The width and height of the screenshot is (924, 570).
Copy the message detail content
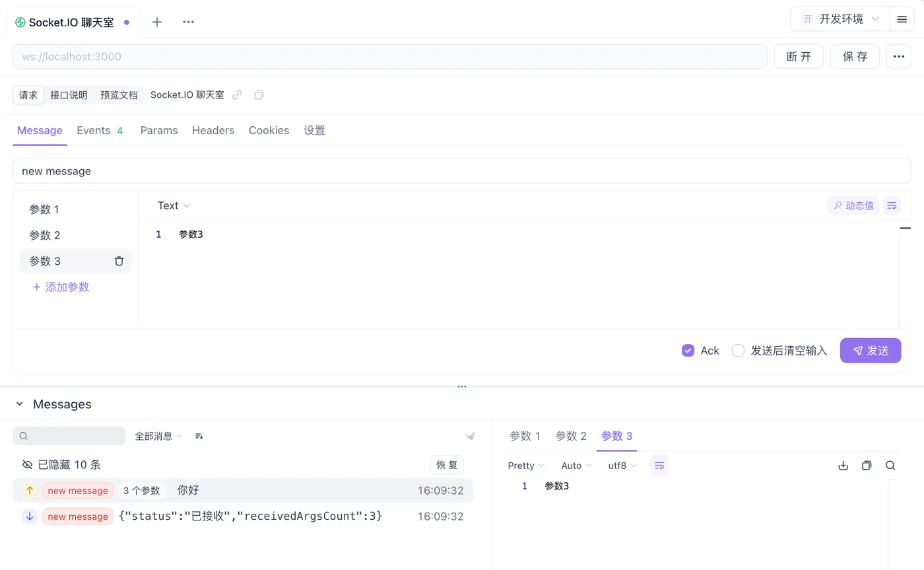[x=867, y=466]
